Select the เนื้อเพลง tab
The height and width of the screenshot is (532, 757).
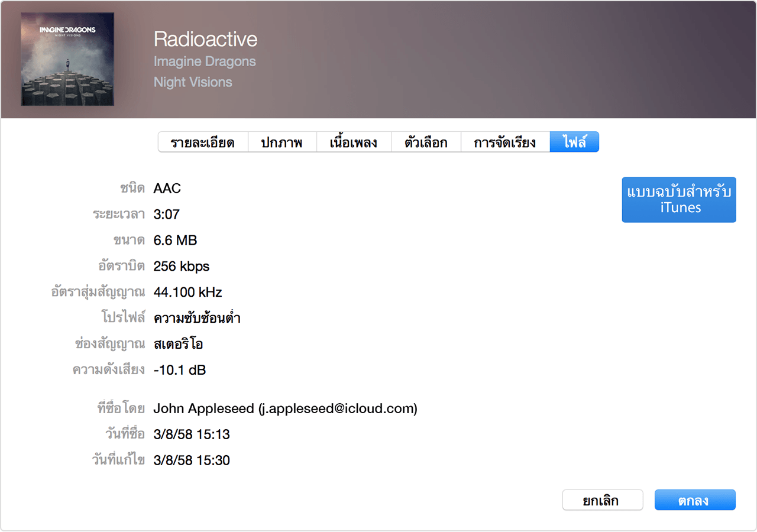pos(354,142)
